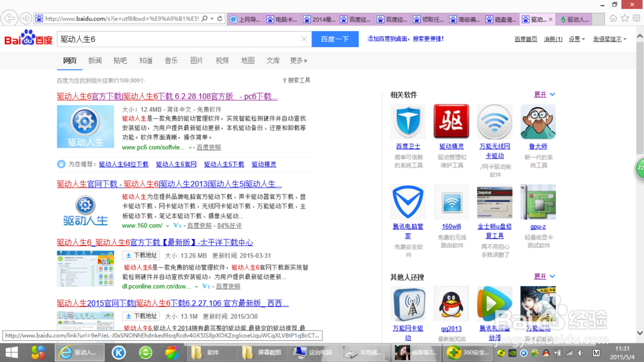The image size is (644, 362).
Task: Open the 驱动人生 blue gear thumbnail
Action: (86, 126)
